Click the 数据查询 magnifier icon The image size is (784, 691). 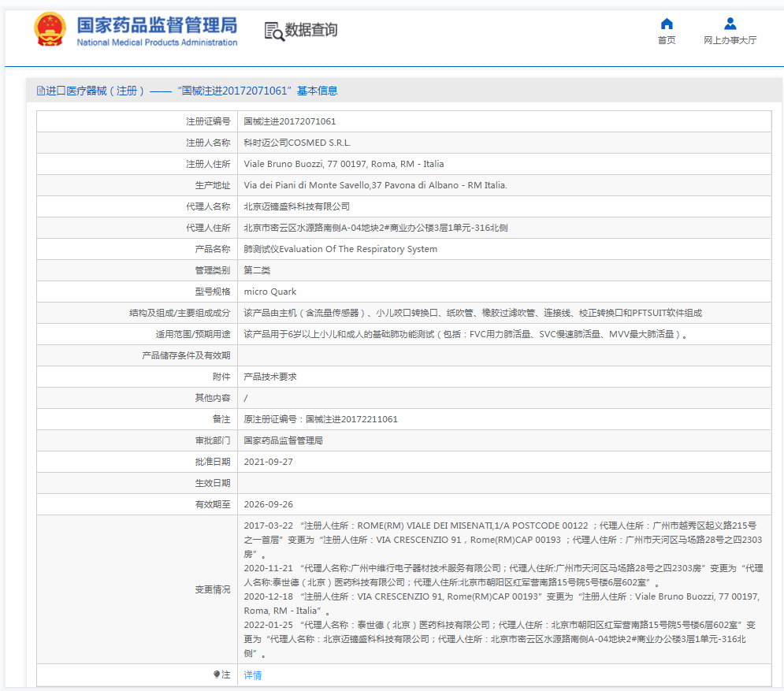(274, 31)
